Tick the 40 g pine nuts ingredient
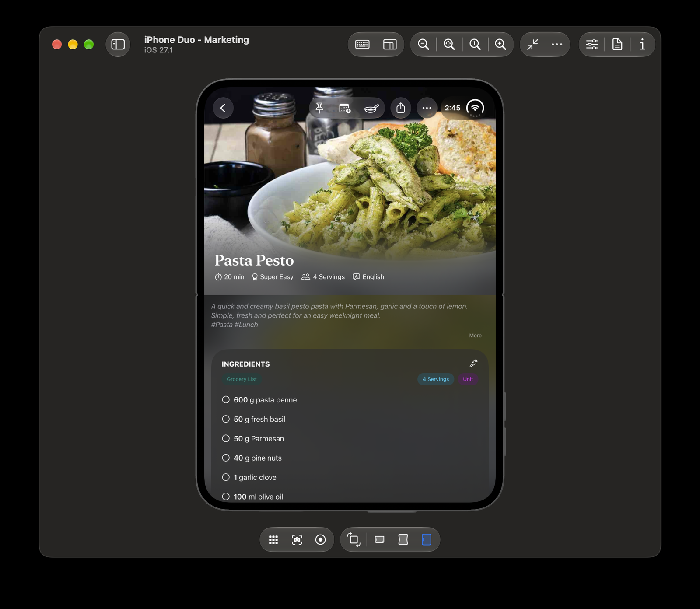The image size is (700, 609). click(x=226, y=458)
